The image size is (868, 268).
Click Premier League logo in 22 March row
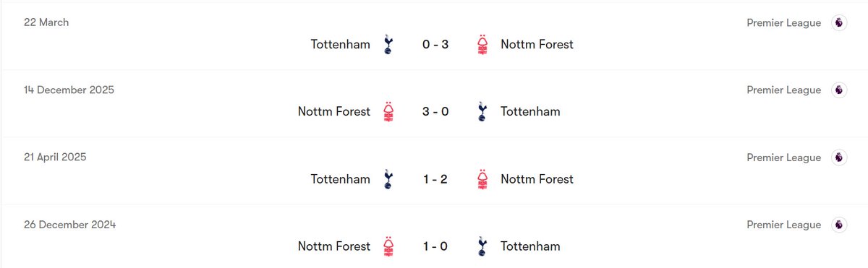(838, 22)
